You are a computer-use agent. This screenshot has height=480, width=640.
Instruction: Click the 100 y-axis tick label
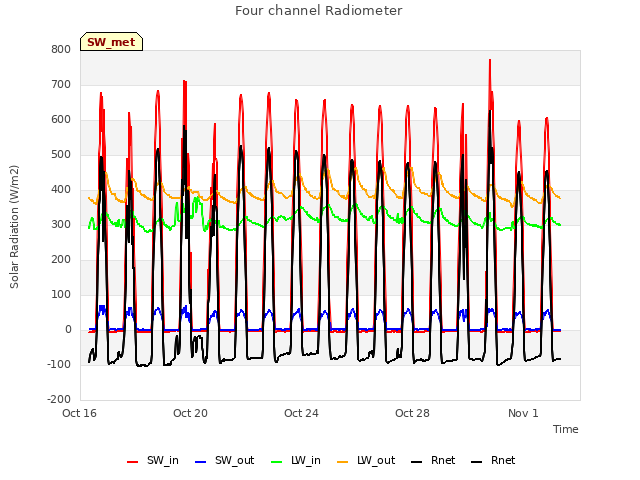[61, 294]
